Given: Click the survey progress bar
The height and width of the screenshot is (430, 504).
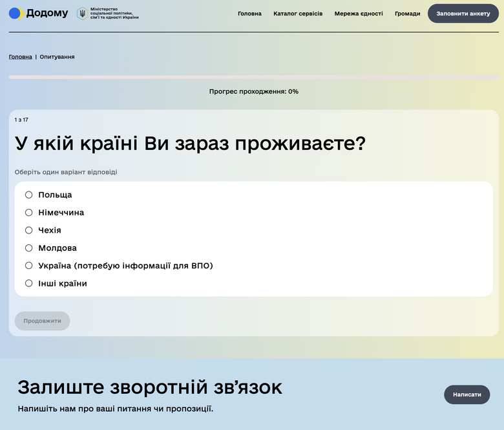Looking at the screenshot, I should coord(253,77).
